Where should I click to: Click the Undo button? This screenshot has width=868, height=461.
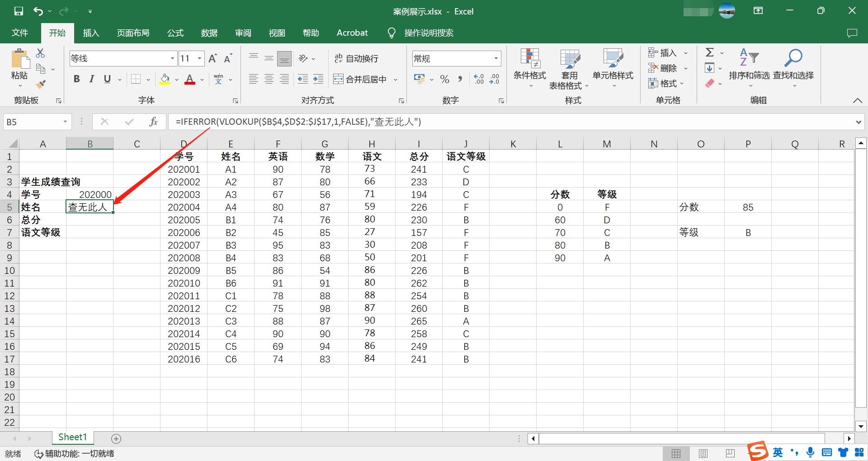(x=38, y=11)
